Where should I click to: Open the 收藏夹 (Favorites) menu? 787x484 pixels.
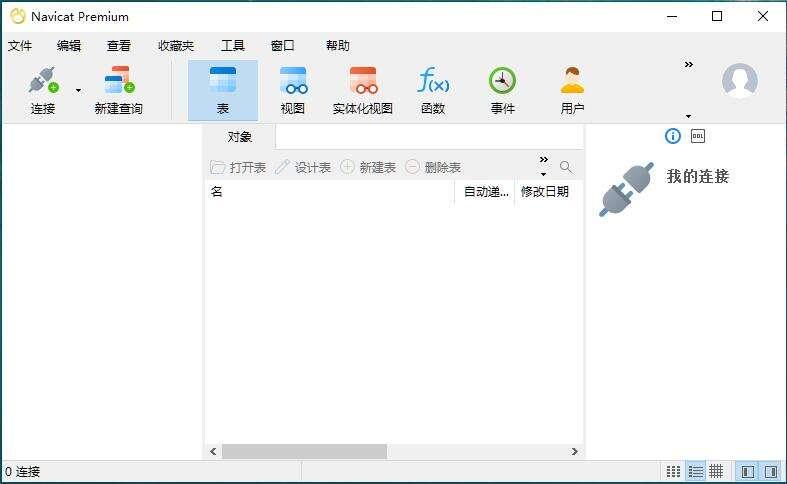[175, 46]
